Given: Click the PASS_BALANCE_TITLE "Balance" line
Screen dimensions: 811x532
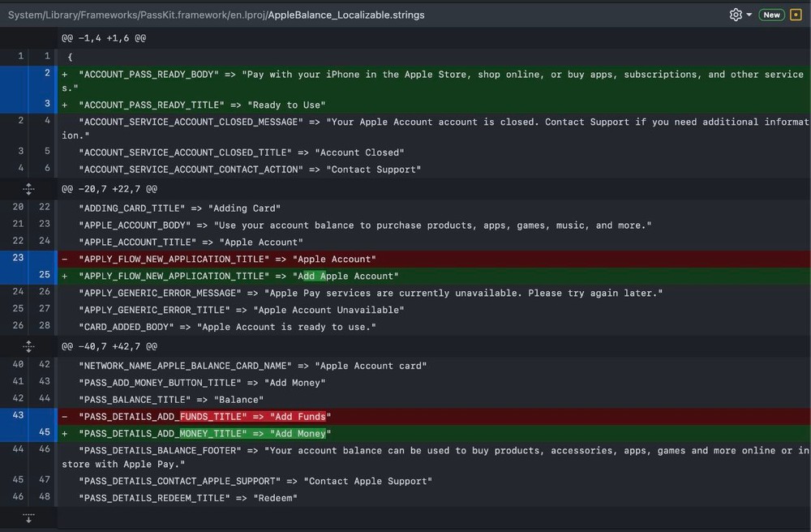Looking at the screenshot, I should tap(434, 400).
